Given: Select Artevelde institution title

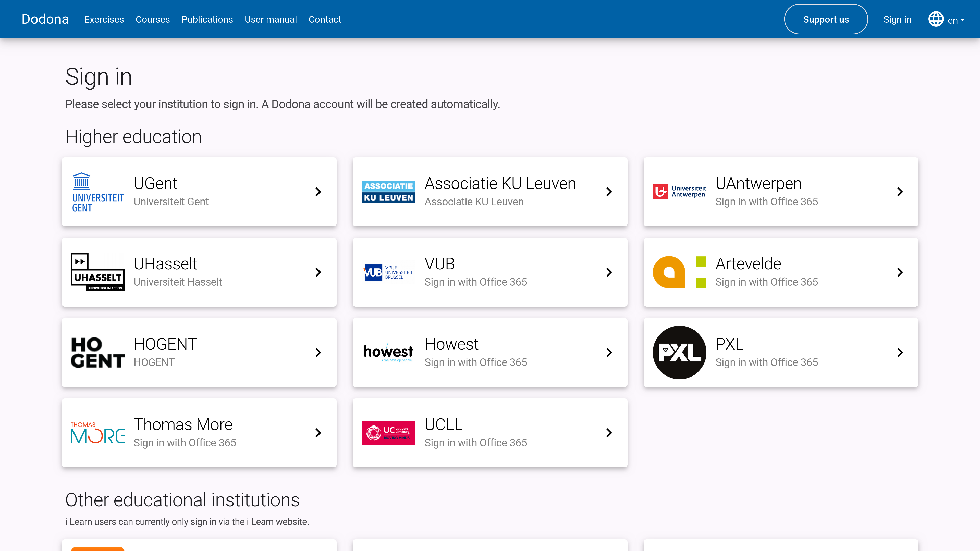Looking at the screenshot, I should click(x=748, y=264).
